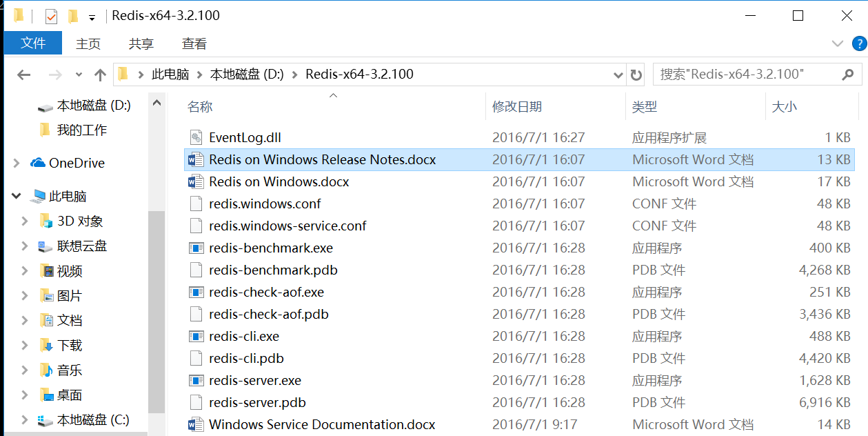Switch to the 查看 ribbon tab
Image resolution: width=868 pixels, height=436 pixels.
(194, 43)
